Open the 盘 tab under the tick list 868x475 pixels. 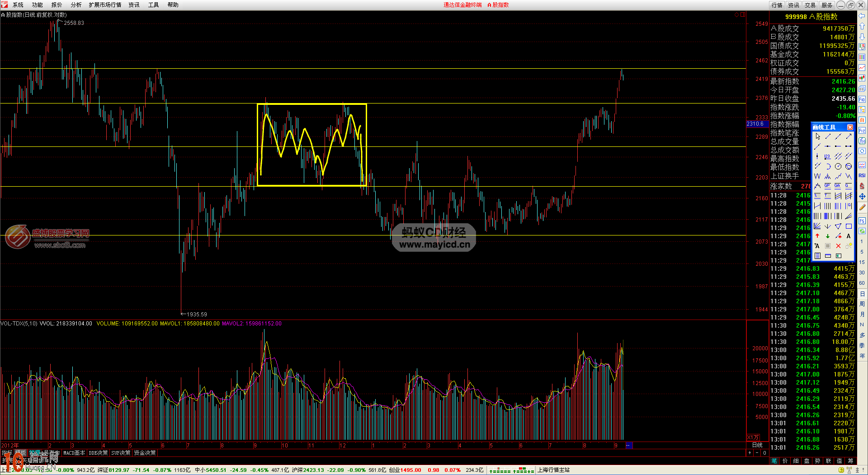[807, 461]
